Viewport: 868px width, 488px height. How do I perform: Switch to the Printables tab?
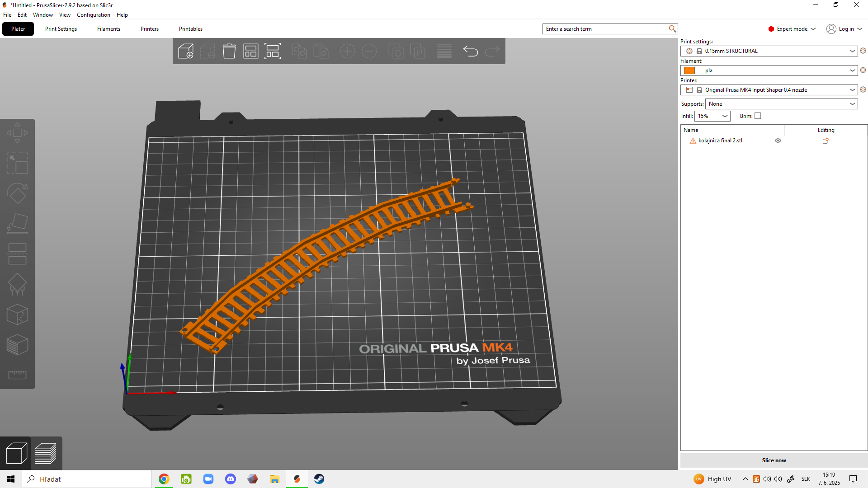click(x=191, y=29)
